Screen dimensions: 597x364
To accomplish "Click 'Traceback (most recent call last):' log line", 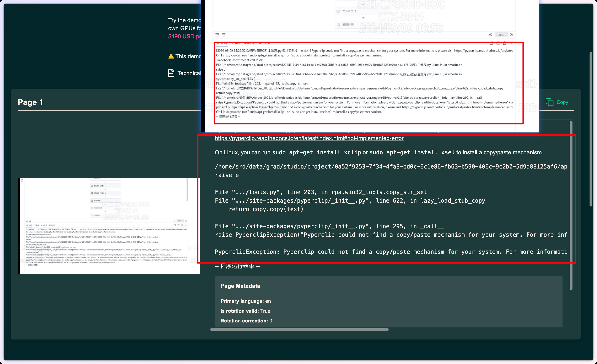I will click(239, 60).
